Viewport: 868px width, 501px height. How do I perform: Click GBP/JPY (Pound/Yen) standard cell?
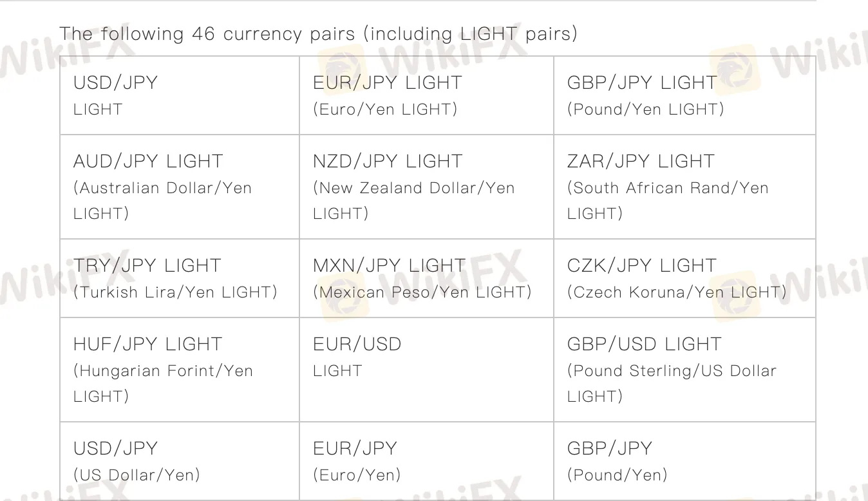684,461
